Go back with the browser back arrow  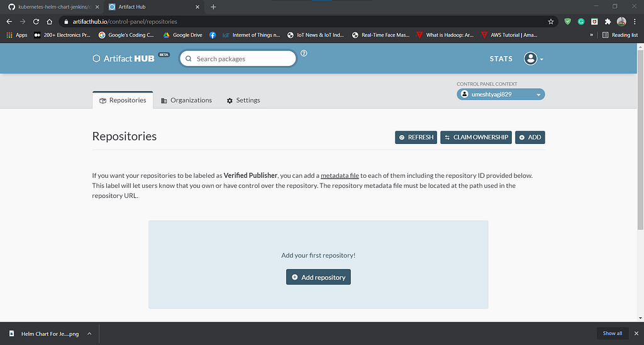(9, 22)
